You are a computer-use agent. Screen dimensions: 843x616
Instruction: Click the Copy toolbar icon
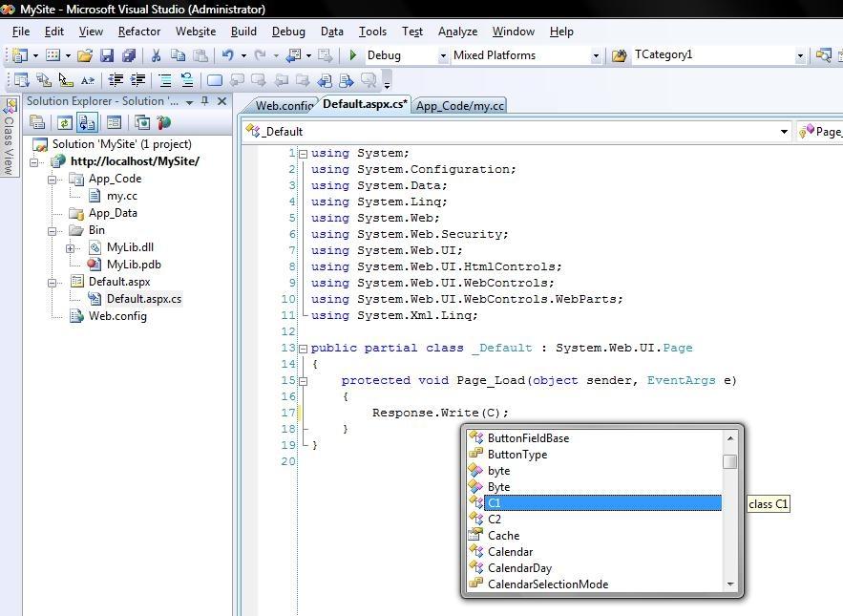tap(178, 54)
